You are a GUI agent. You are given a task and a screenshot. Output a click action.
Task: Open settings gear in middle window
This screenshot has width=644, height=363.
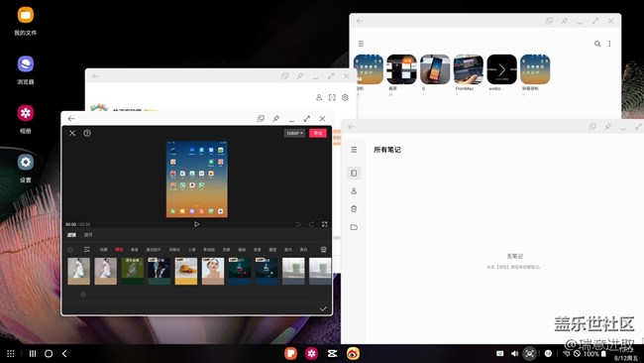(x=345, y=97)
